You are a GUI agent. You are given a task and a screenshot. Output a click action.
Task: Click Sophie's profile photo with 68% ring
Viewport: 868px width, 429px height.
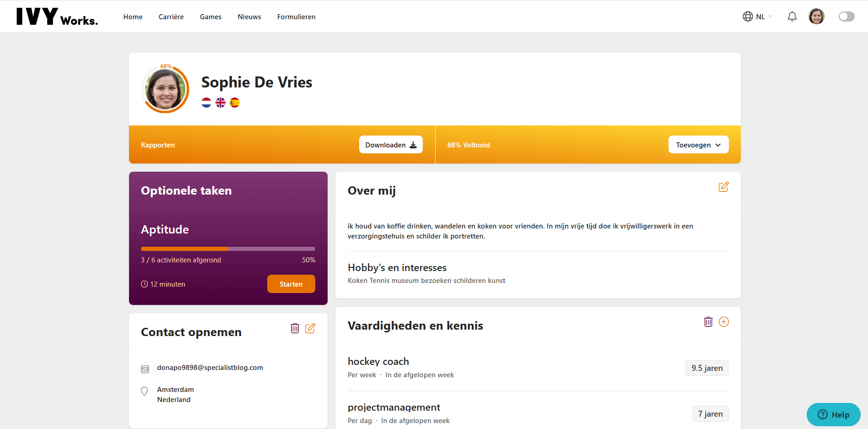[x=165, y=89]
